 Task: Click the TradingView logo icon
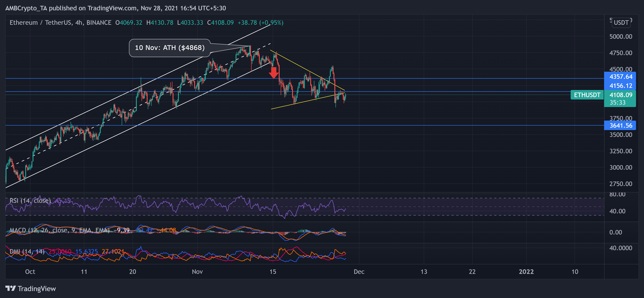(11, 289)
